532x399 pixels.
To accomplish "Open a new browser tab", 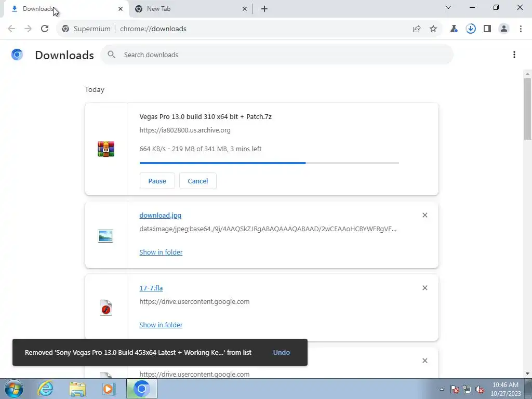I will [264, 9].
